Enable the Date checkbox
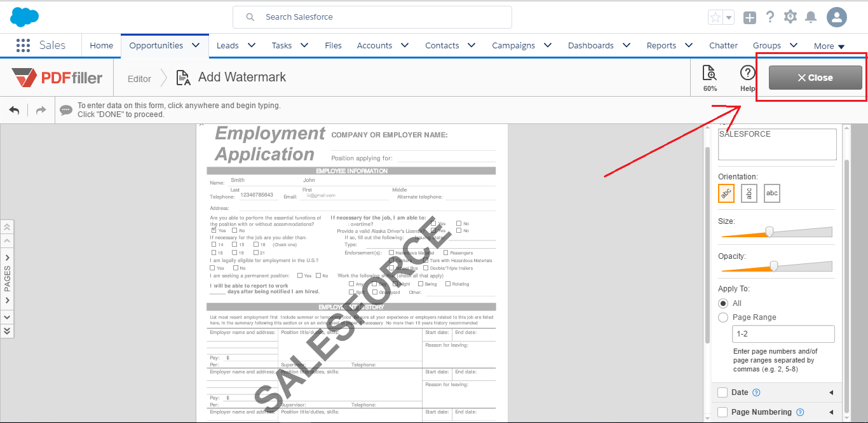The height and width of the screenshot is (423, 868). pos(722,392)
